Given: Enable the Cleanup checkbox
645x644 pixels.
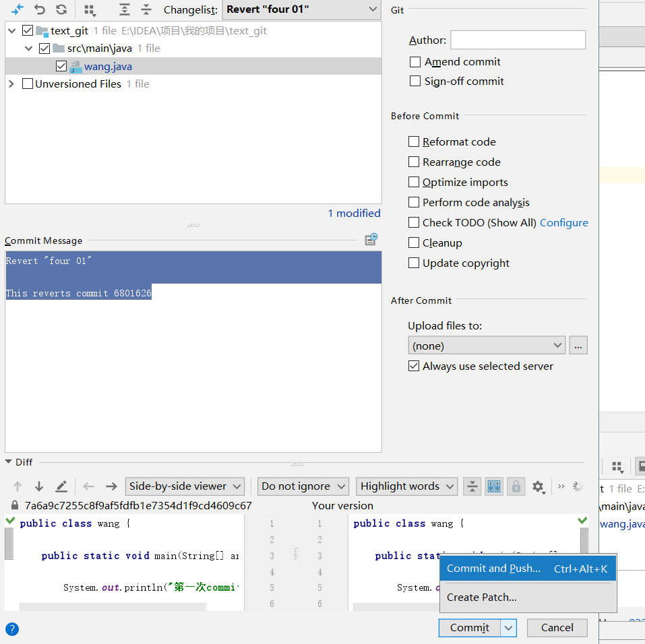Looking at the screenshot, I should pyautogui.click(x=414, y=243).
